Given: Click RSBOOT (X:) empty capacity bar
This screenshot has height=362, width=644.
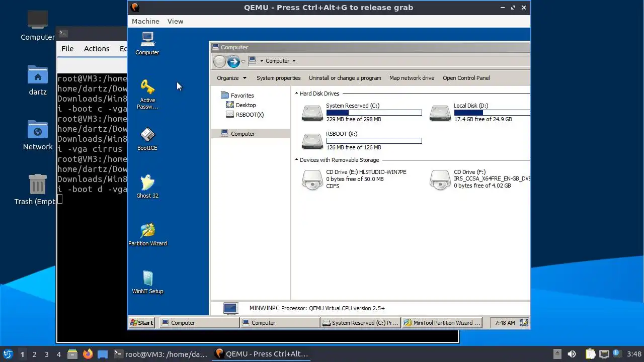Looking at the screenshot, I should 374,141.
